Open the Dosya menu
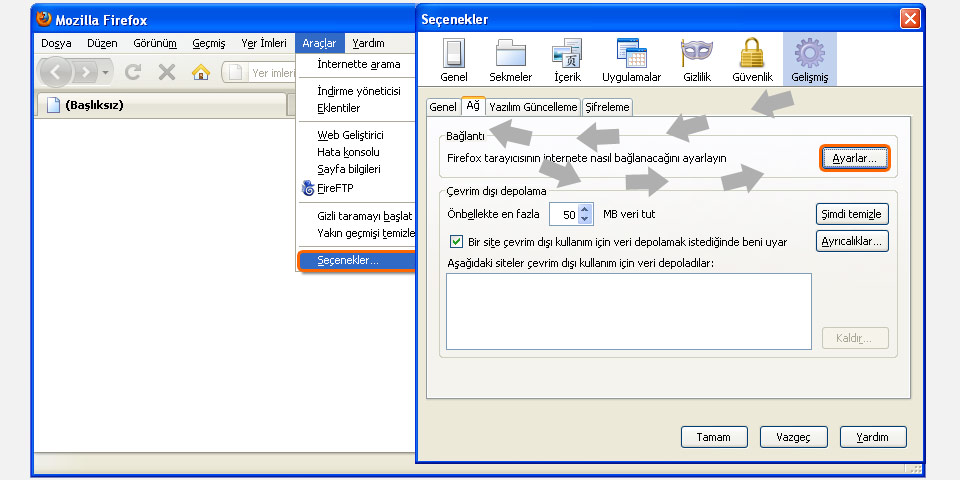Screen dimensions: 960x480 (x=56, y=43)
